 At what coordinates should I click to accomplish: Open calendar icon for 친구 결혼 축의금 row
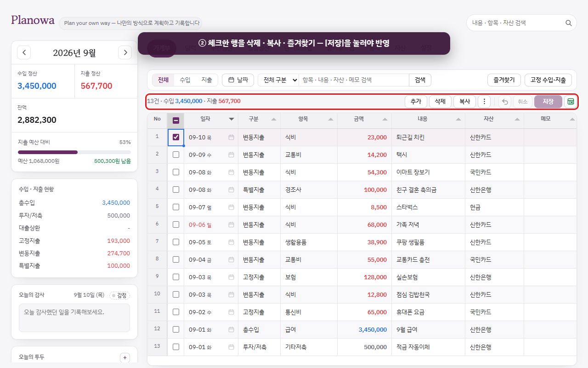[231, 190]
